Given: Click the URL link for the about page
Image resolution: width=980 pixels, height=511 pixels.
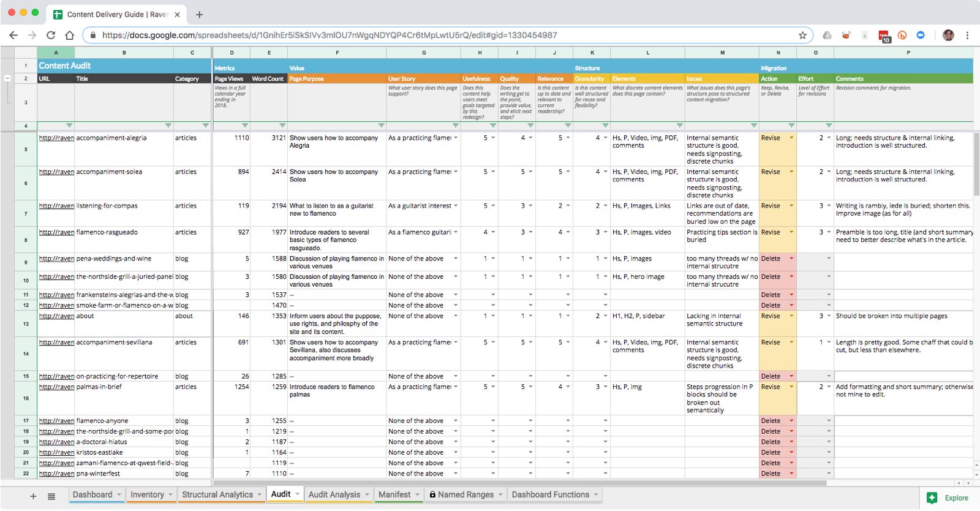Looking at the screenshot, I should coord(56,316).
